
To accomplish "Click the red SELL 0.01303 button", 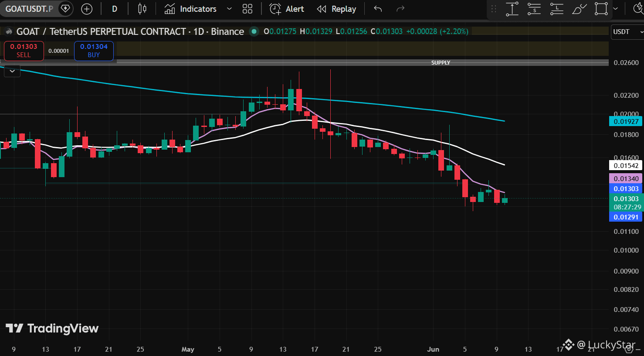I will point(24,51).
